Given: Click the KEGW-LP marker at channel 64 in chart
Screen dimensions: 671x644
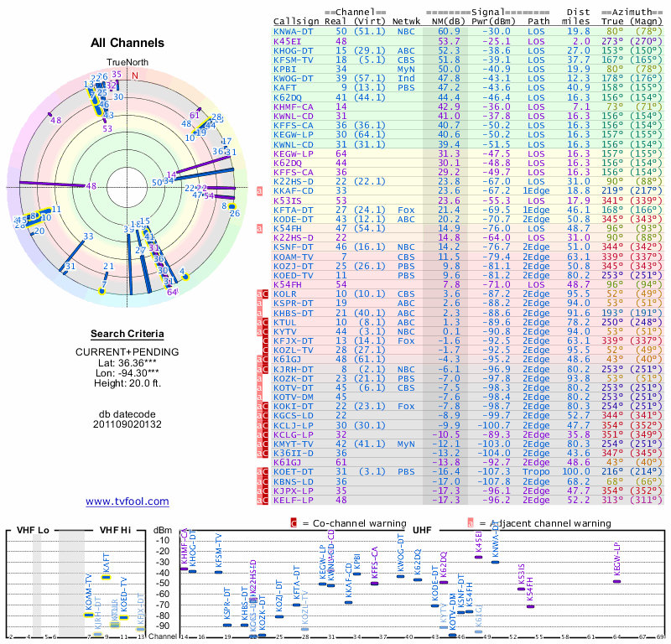Looking at the screenshot, I should [x=616, y=581].
